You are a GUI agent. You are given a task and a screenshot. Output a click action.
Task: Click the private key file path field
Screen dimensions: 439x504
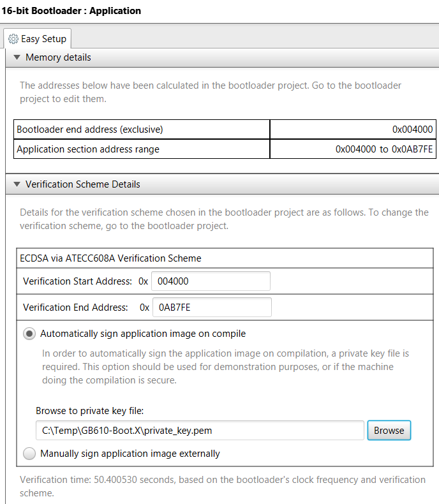click(200, 430)
